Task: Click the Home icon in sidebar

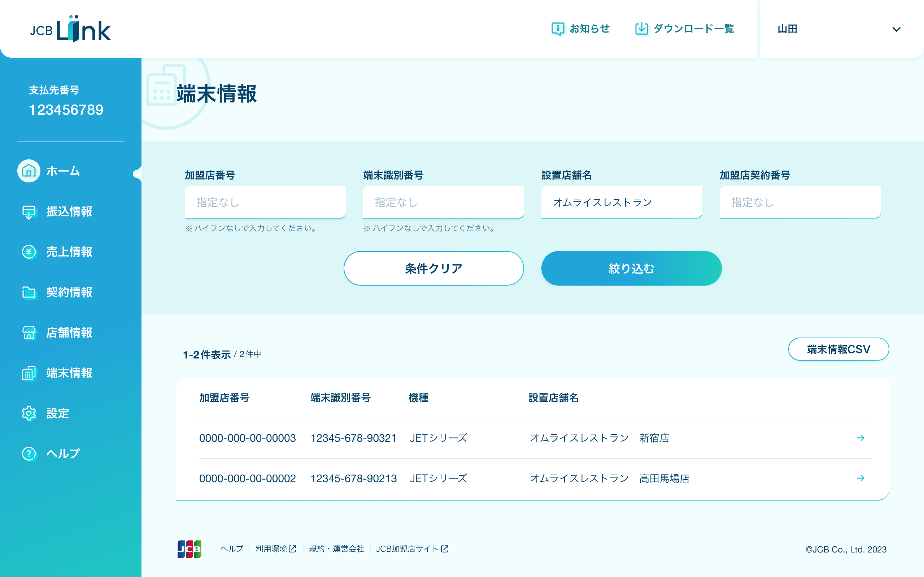Action: pos(29,171)
